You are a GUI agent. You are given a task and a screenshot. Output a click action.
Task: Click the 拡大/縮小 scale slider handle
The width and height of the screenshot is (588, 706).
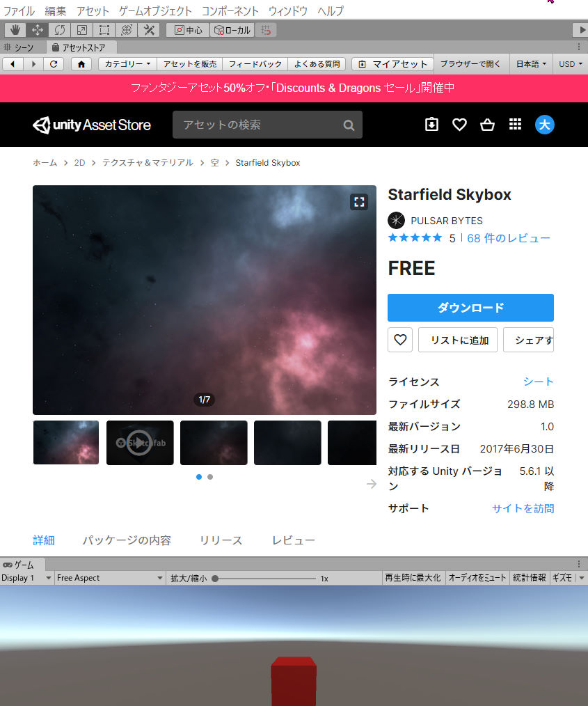(x=215, y=578)
